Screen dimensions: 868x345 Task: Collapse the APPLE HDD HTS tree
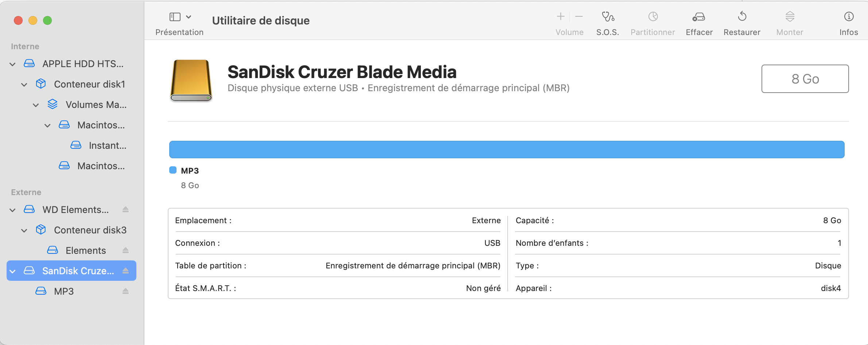point(13,64)
